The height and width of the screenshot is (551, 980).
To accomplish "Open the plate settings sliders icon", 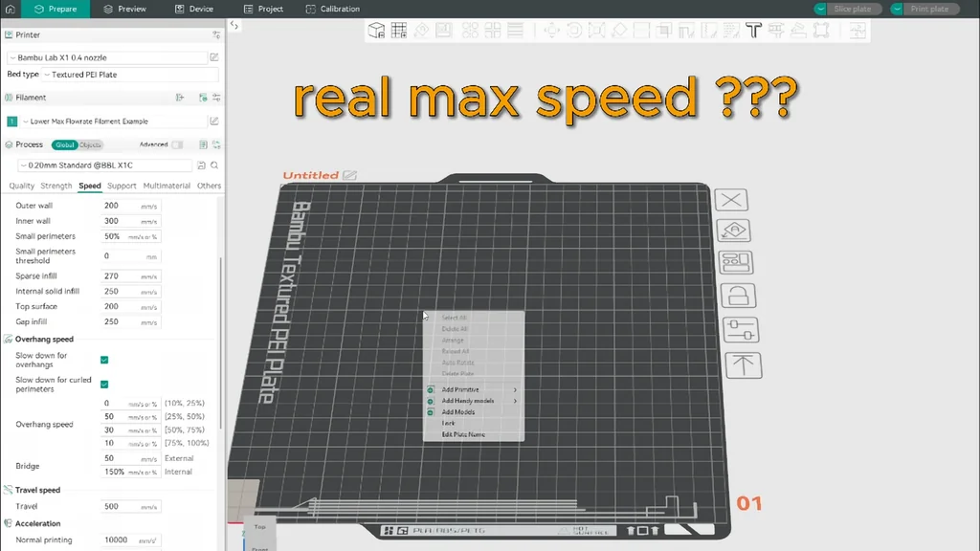I will click(x=741, y=330).
